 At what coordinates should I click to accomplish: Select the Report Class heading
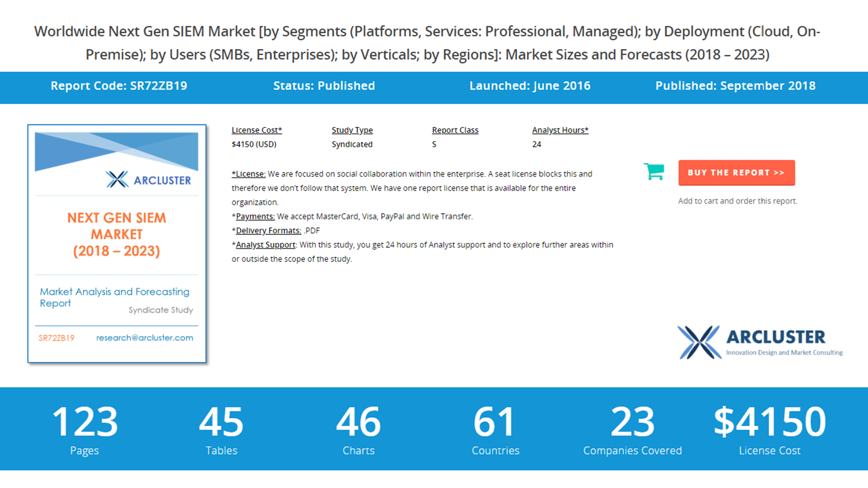point(455,130)
